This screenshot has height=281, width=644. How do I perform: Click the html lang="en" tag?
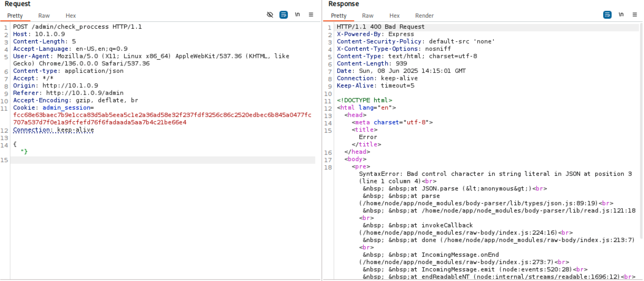[x=366, y=108]
